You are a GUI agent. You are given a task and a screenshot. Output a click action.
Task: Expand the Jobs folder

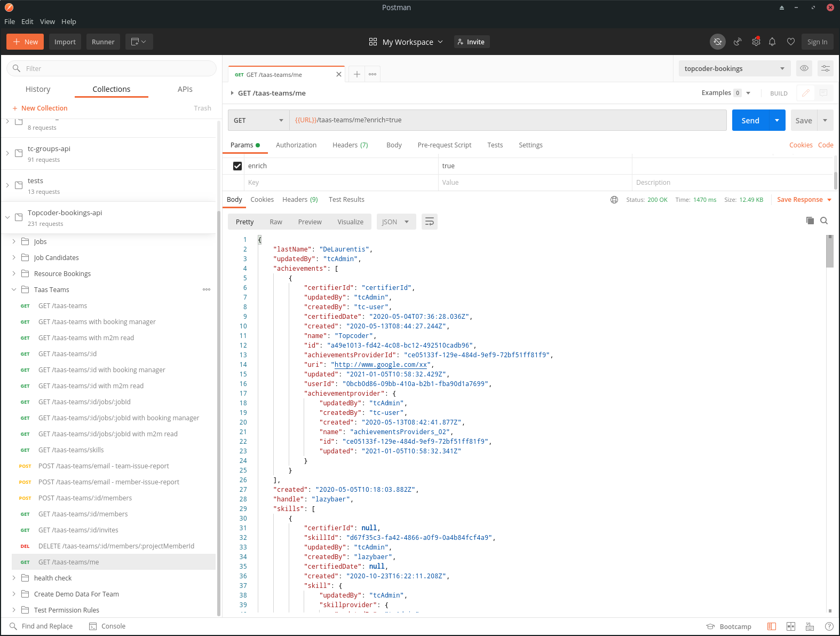click(14, 241)
